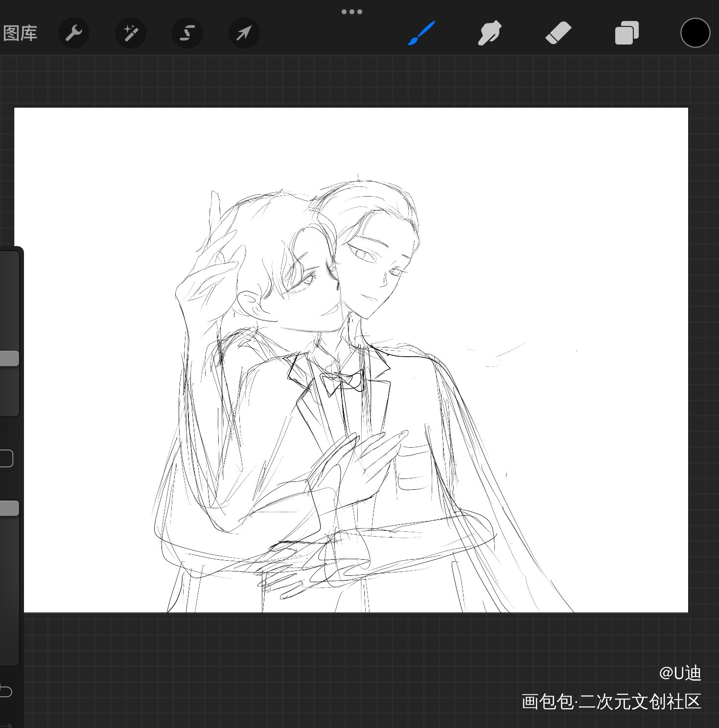Tap the three dots at top center
719x728 pixels.
point(351,12)
